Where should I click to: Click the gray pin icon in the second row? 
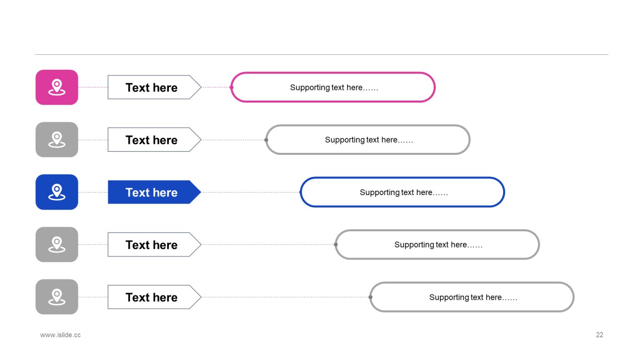click(x=57, y=140)
